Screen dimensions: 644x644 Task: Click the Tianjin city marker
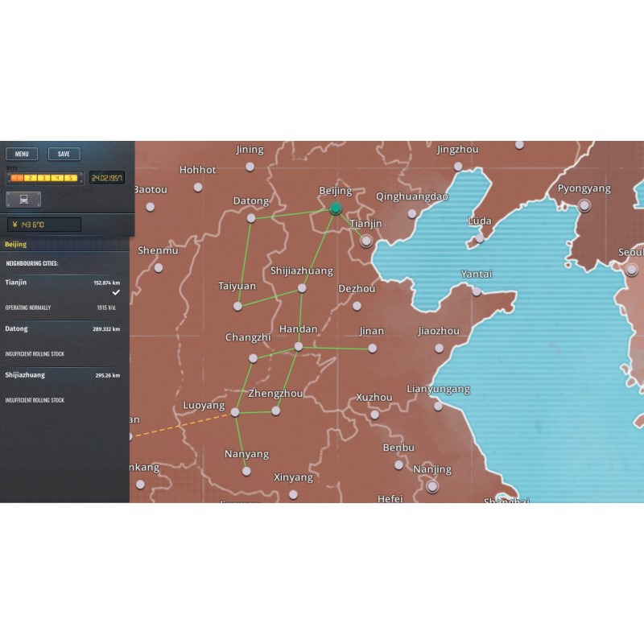tap(366, 241)
